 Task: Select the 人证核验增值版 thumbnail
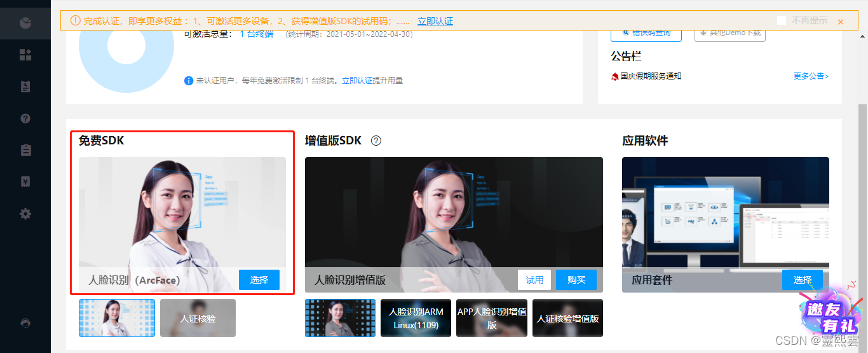point(567,318)
